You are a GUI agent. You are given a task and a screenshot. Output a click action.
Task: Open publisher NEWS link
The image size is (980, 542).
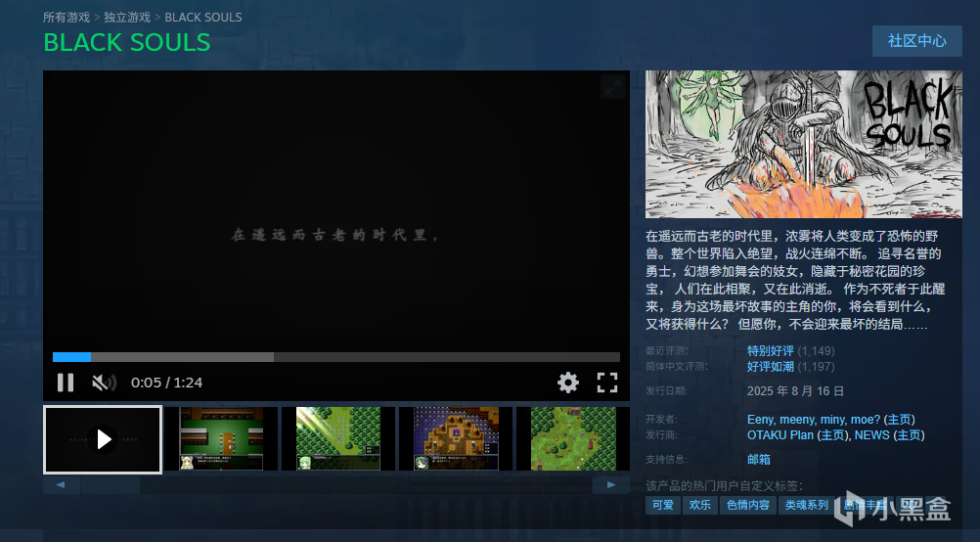click(871, 435)
